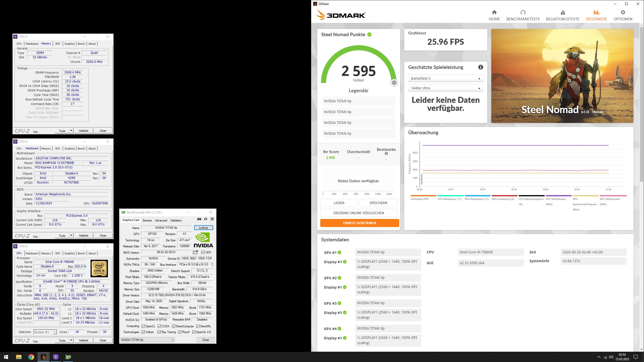Open the Ergebnisse results icon
Viewport: 644px width, 362px height.
[x=596, y=12]
